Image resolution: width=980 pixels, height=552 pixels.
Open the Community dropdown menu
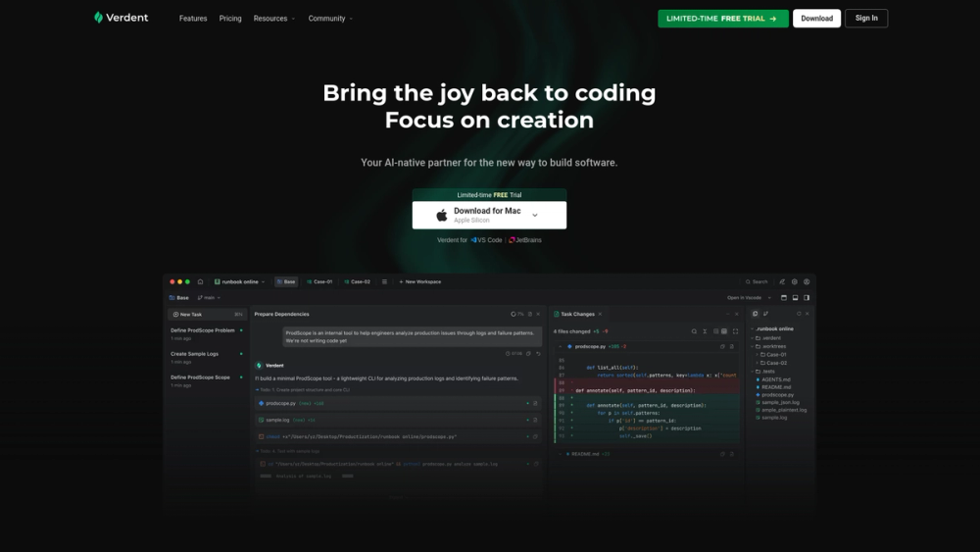coord(330,18)
